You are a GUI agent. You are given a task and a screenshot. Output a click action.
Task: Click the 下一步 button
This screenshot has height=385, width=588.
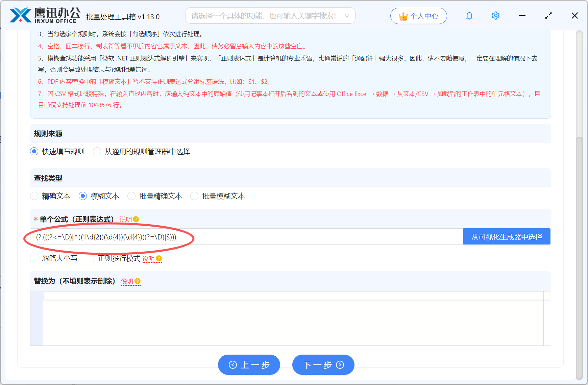323,365
